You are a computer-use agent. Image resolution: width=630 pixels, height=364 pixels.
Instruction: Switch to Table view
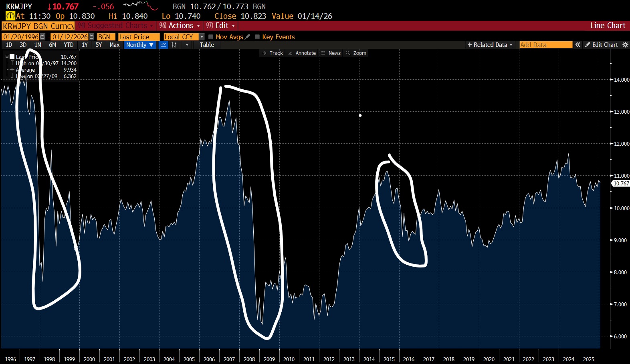(207, 45)
